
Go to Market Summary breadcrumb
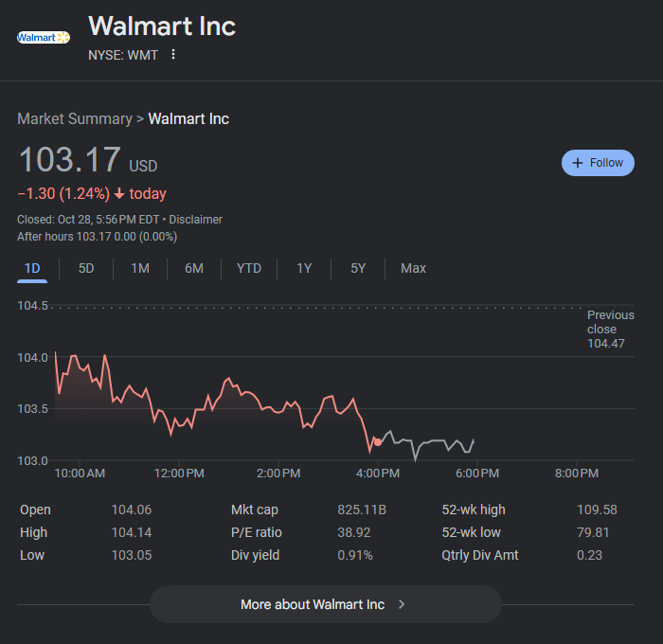tap(74, 119)
